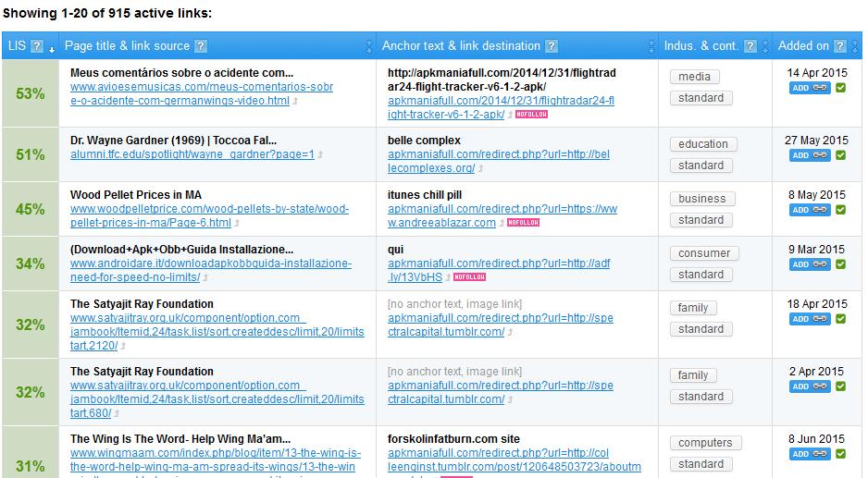Click sort arrows on Page title column right edge

coord(368,46)
